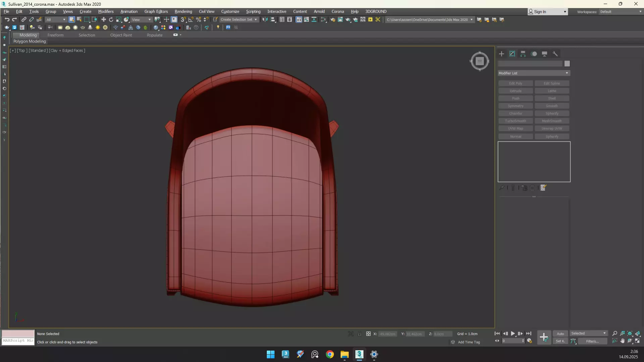
Task: Open the Create command panel tab
Action: click(501, 54)
